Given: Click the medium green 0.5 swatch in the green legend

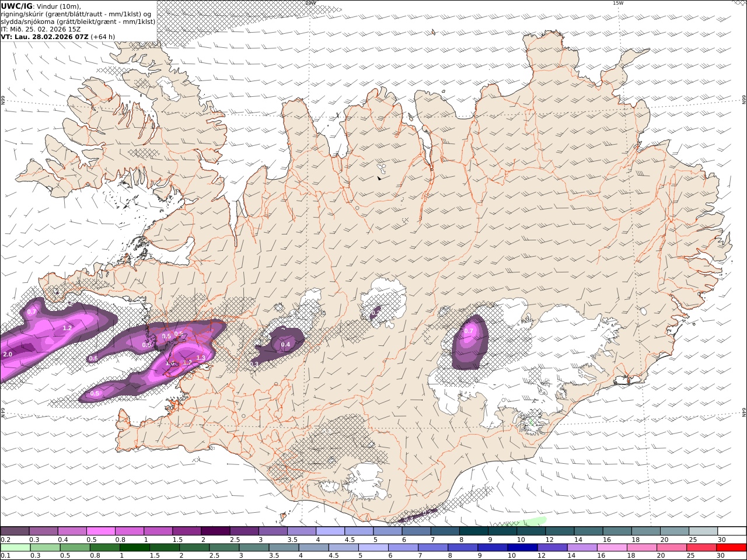Looking at the screenshot, I should [x=75, y=548].
